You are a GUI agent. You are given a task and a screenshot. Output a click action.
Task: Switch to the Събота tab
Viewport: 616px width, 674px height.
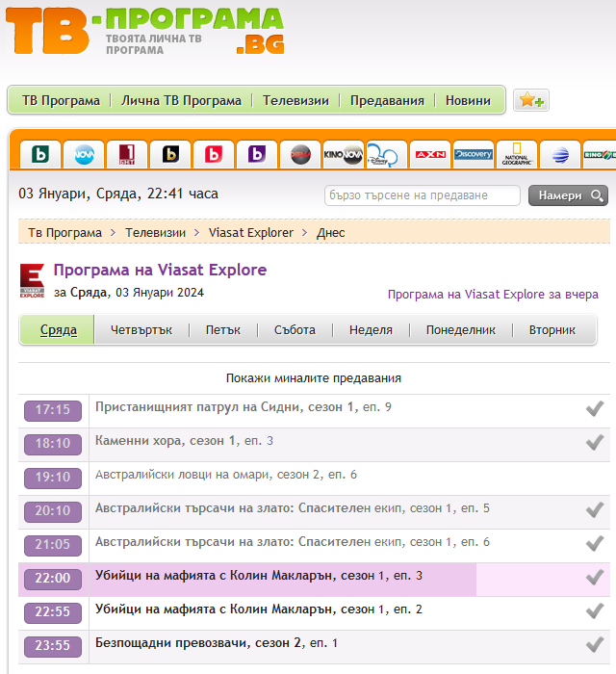[x=295, y=329]
